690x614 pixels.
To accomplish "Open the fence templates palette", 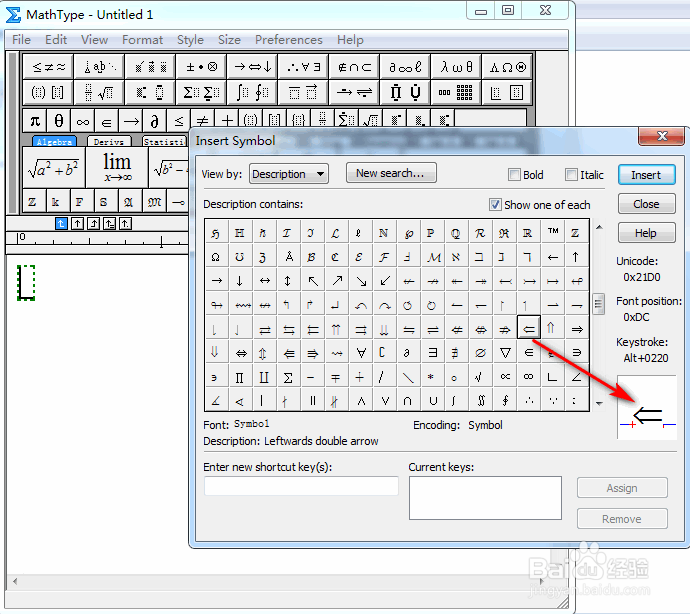I will 48,92.
